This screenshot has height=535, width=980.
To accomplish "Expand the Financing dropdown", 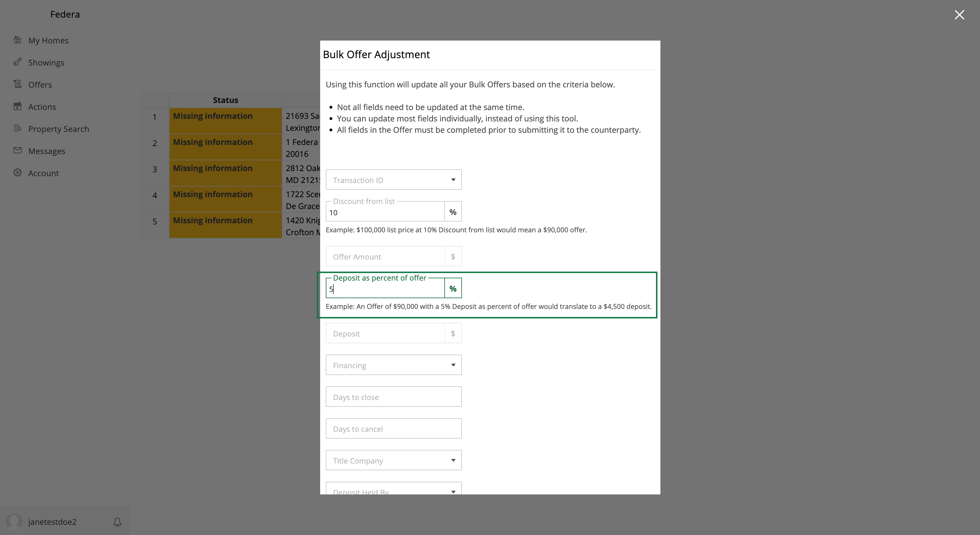I will click(394, 365).
